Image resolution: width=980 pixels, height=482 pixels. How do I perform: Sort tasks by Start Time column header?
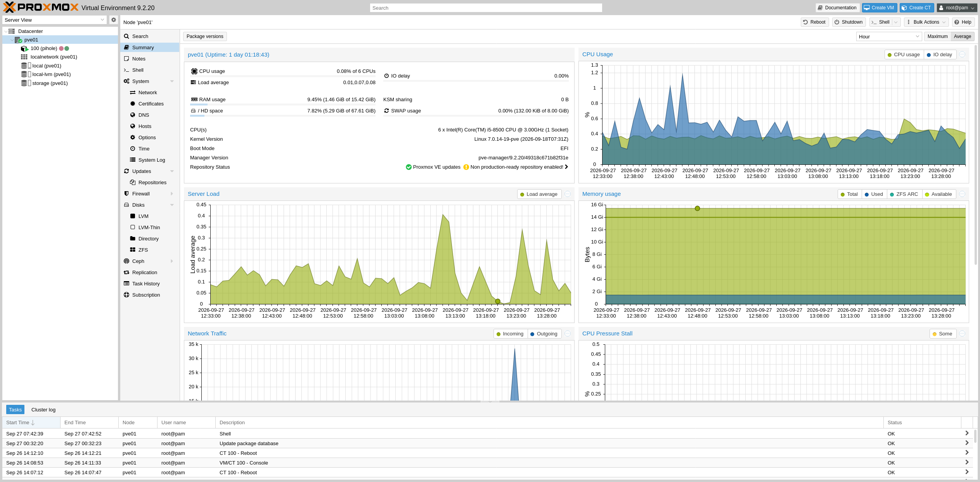pos(31,423)
